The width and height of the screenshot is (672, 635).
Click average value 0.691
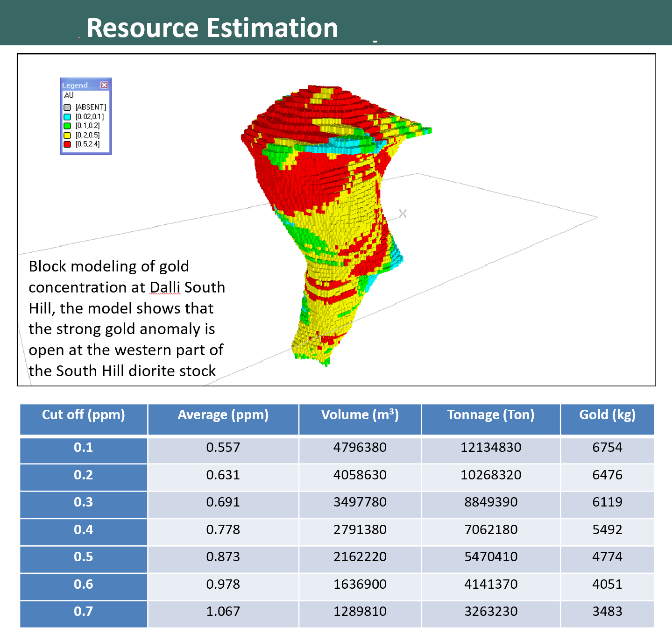223,502
